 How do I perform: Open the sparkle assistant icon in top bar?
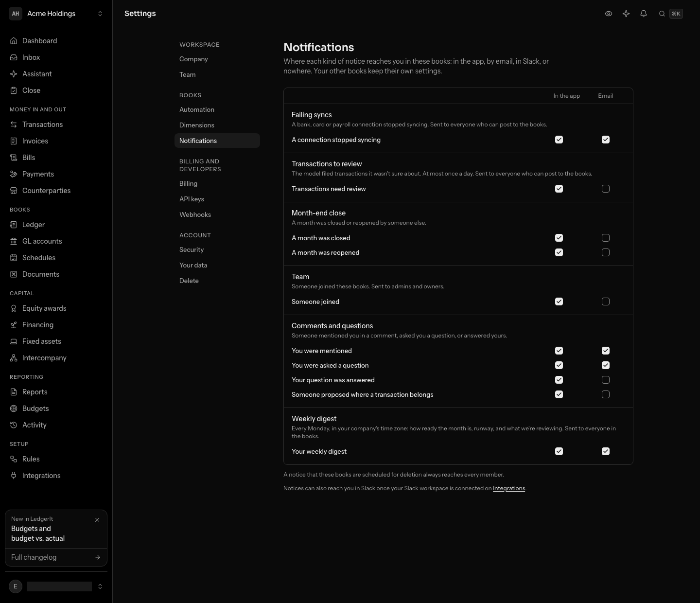coord(626,14)
